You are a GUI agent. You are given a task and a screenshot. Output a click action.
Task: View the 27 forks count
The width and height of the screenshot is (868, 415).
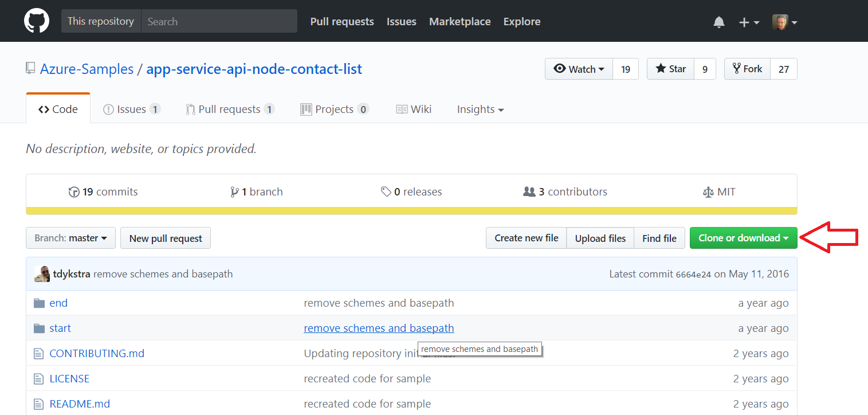point(784,69)
